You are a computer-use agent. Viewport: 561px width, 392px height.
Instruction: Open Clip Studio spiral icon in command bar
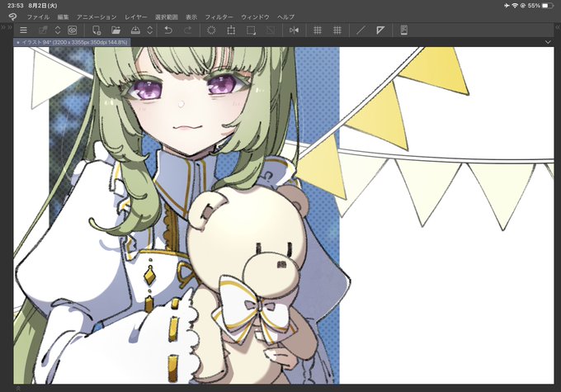coord(73,31)
